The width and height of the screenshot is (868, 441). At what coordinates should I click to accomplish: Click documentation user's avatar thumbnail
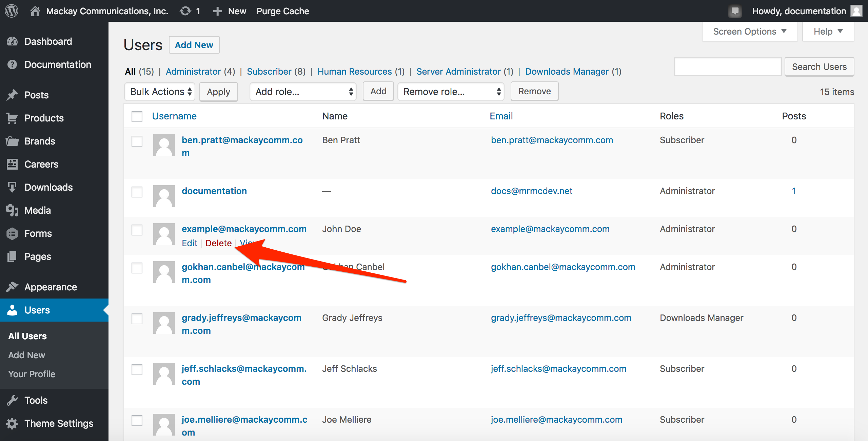164,196
